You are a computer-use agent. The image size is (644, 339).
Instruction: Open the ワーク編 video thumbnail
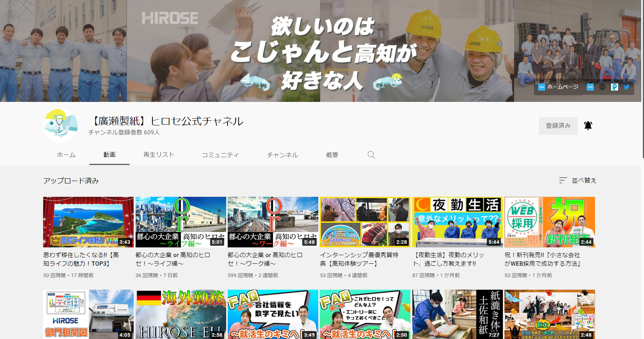(273, 222)
